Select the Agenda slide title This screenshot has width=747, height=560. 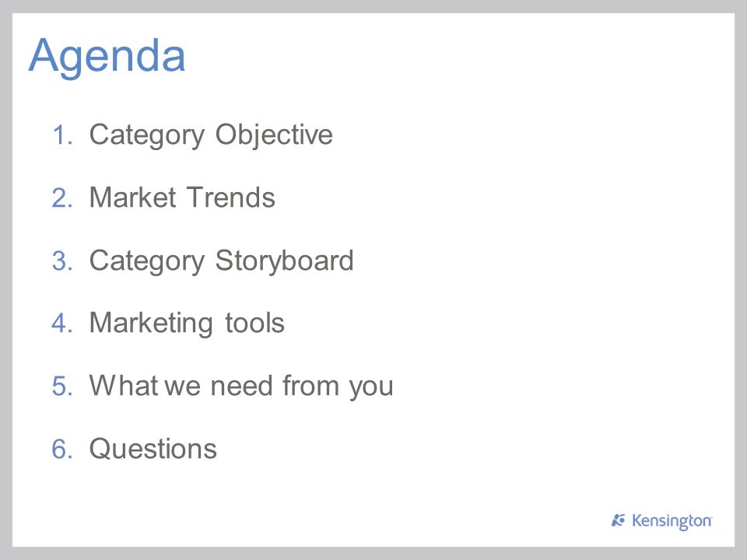(107, 57)
